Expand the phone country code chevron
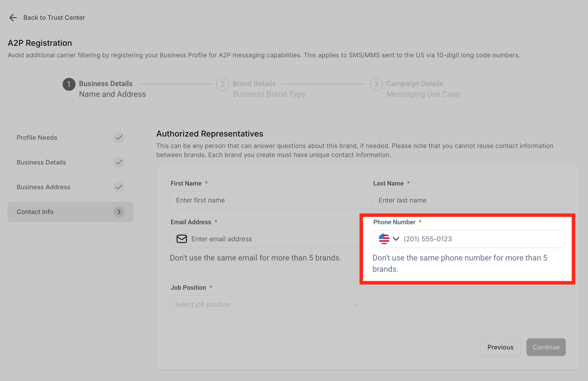The height and width of the screenshot is (381, 588). coord(396,239)
